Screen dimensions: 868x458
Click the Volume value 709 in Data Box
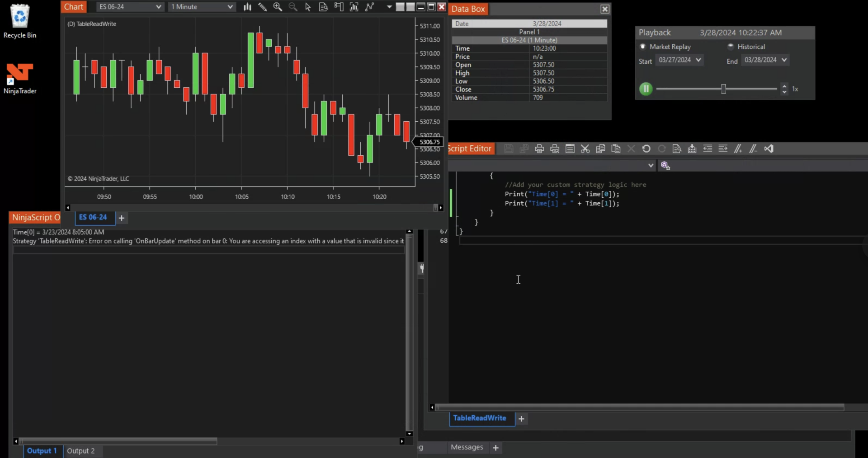(538, 98)
